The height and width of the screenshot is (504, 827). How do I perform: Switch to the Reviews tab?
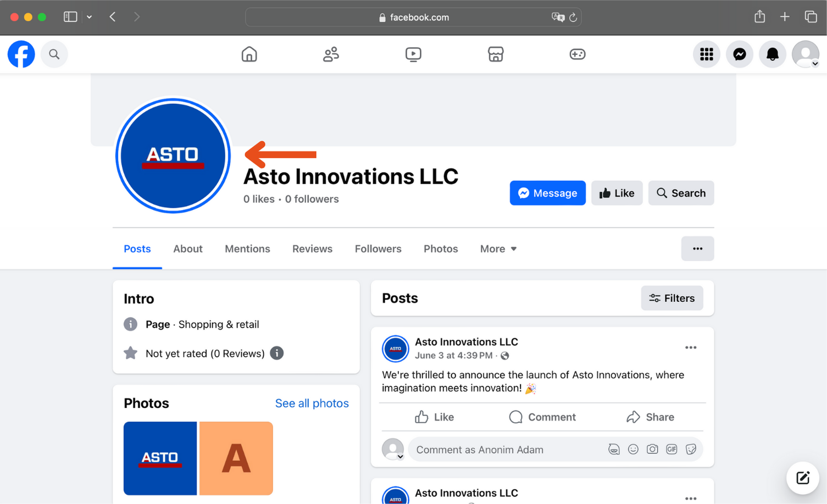(312, 248)
